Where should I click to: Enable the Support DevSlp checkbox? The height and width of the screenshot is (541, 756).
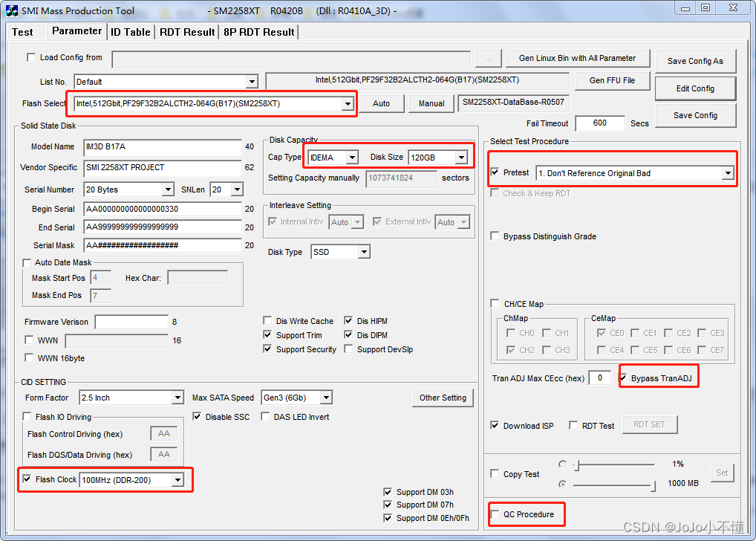[348, 349]
